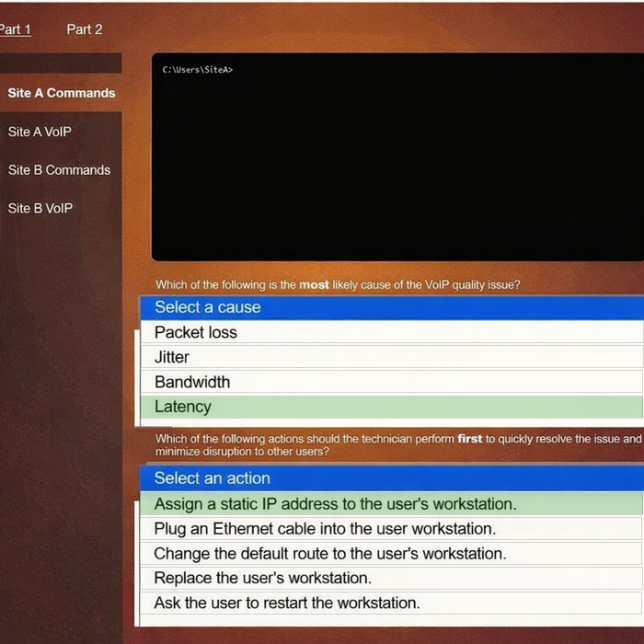Select Site B Commands in the sidebar

[59, 170]
